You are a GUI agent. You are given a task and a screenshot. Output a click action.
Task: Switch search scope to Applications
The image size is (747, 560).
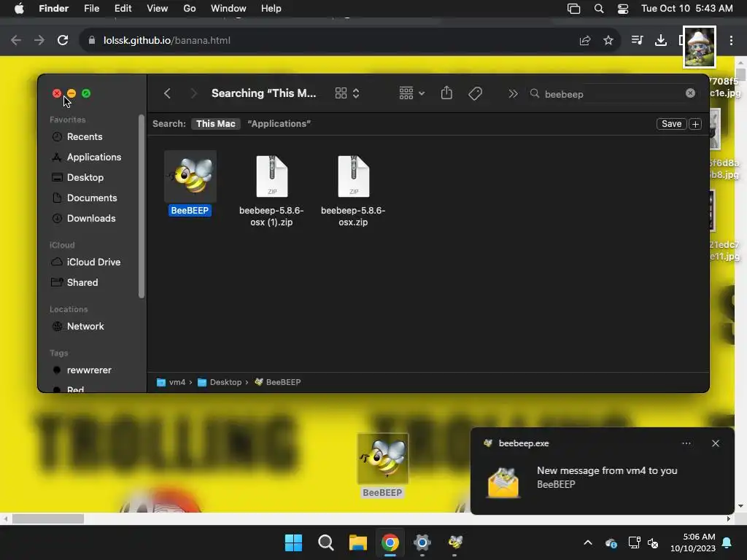point(279,124)
